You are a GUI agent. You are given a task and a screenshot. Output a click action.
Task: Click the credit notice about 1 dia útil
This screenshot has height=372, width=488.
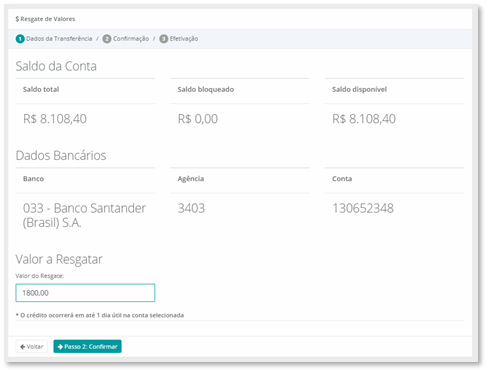[100, 315]
